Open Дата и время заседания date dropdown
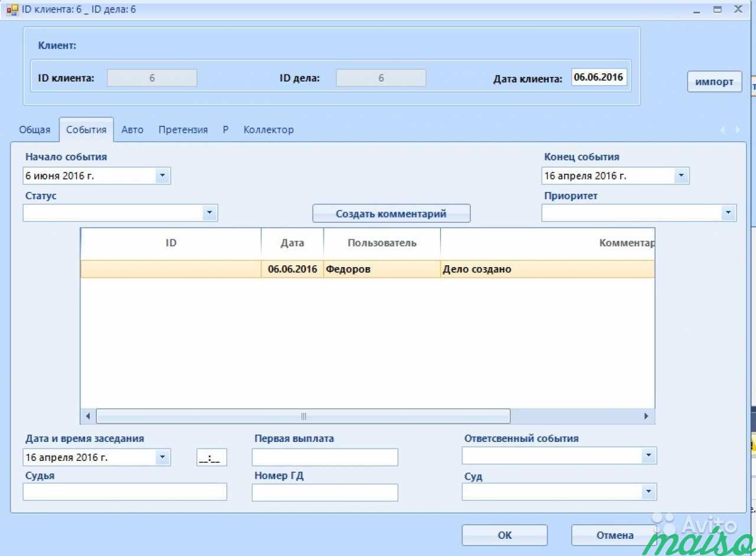Image resolution: width=756 pixels, height=556 pixels. tap(162, 457)
